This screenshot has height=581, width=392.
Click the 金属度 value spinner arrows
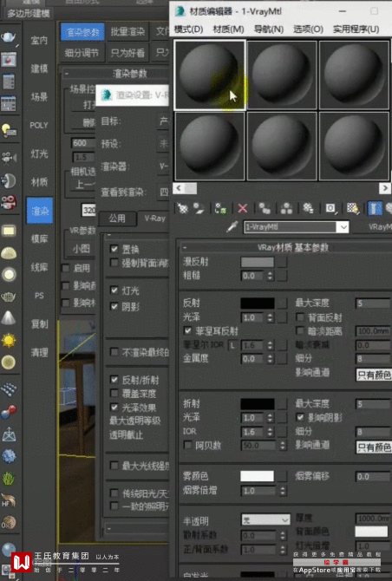(x=270, y=359)
